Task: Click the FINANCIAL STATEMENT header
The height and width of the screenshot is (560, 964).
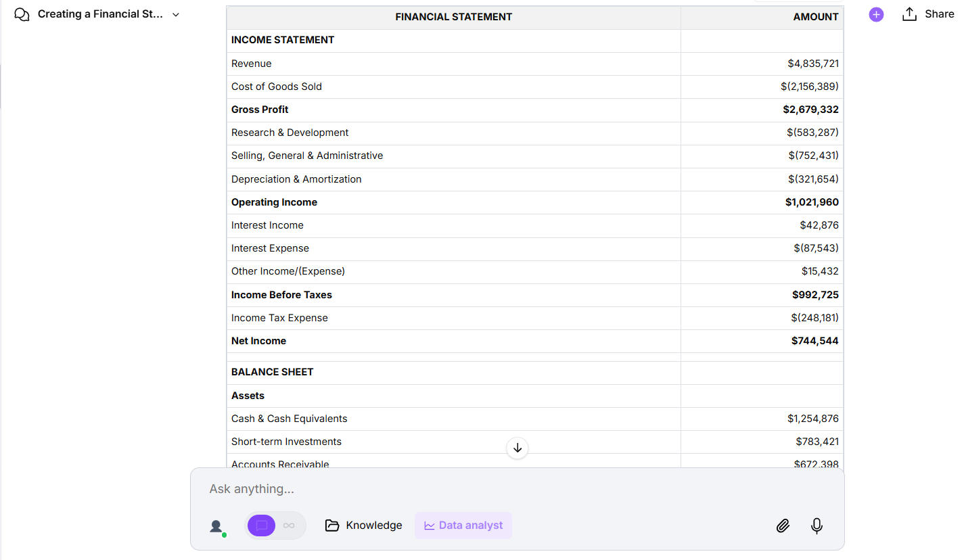Action: (x=453, y=17)
